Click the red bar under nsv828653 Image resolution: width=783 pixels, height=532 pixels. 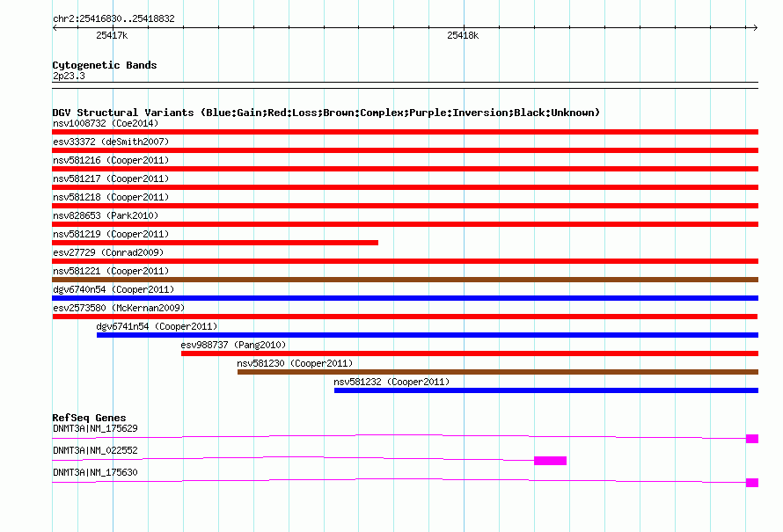tap(405, 224)
